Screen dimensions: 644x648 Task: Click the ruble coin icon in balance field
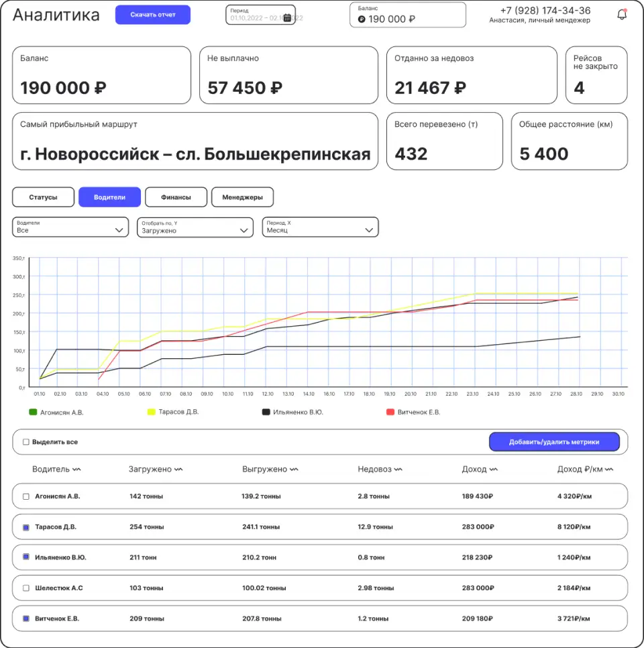[362, 19]
